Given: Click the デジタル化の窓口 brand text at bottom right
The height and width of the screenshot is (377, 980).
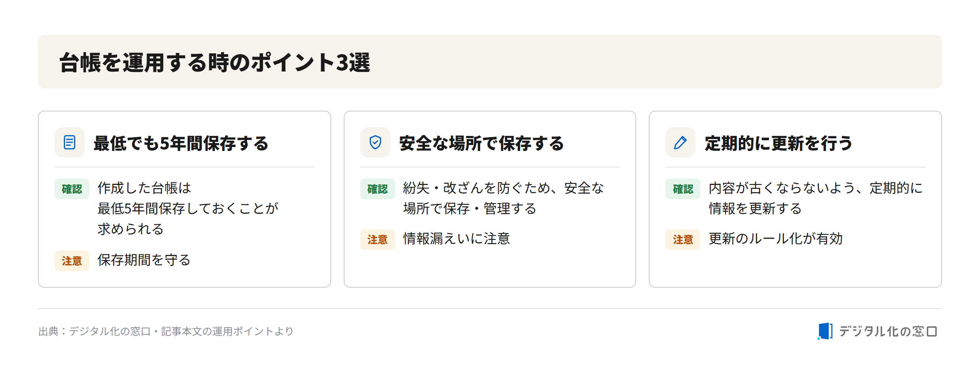Looking at the screenshot, I should pos(888,331).
